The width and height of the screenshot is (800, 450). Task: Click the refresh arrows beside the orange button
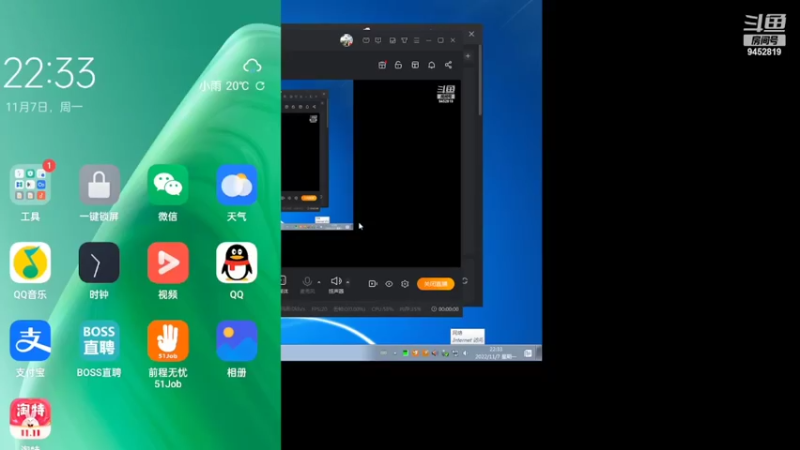click(x=465, y=281)
